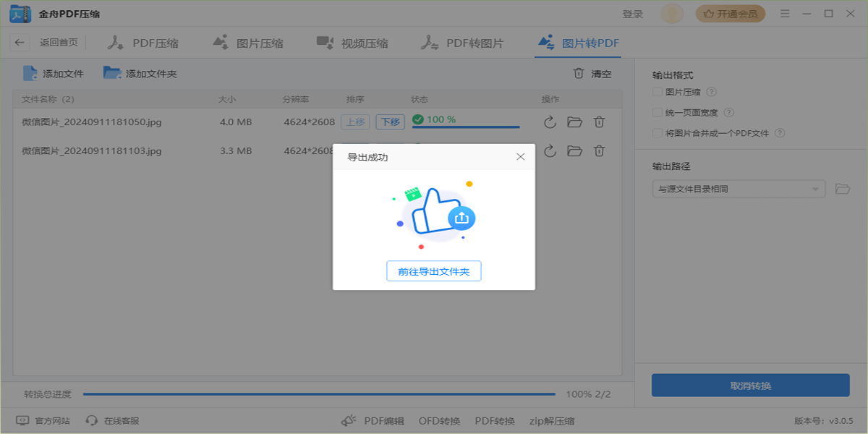Click the 下移 button for the first file
Image resolution: width=868 pixels, height=434 pixels.
pyautogui.click(x=390, y=122)
